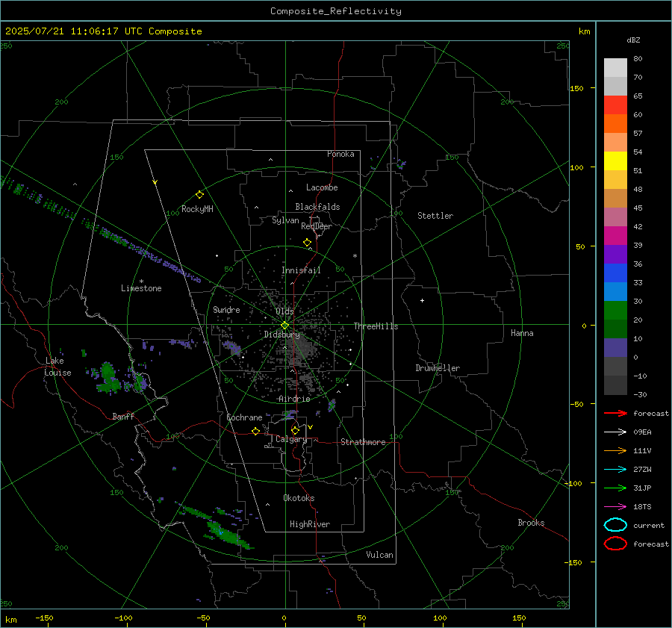Click the RedDeer city label
The image size is (672, 628).
coord(317,226)
